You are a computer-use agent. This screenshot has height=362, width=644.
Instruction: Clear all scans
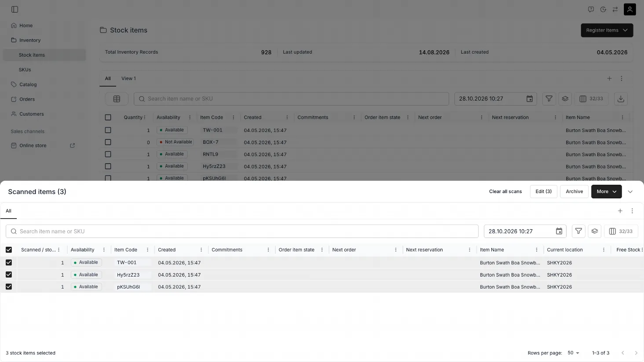505,192
